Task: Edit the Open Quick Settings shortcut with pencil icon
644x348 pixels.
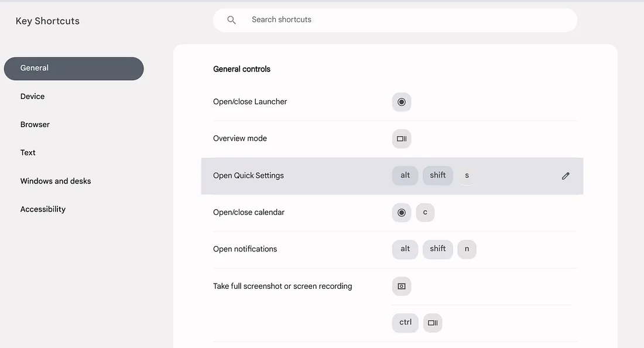Action: coord(566,176)
